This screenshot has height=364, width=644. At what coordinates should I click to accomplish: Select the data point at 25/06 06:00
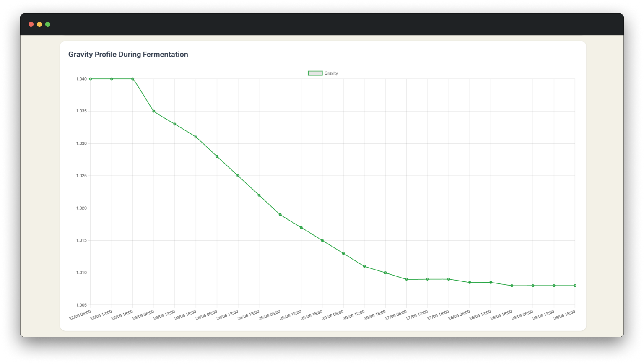click(x=280, y=215)
